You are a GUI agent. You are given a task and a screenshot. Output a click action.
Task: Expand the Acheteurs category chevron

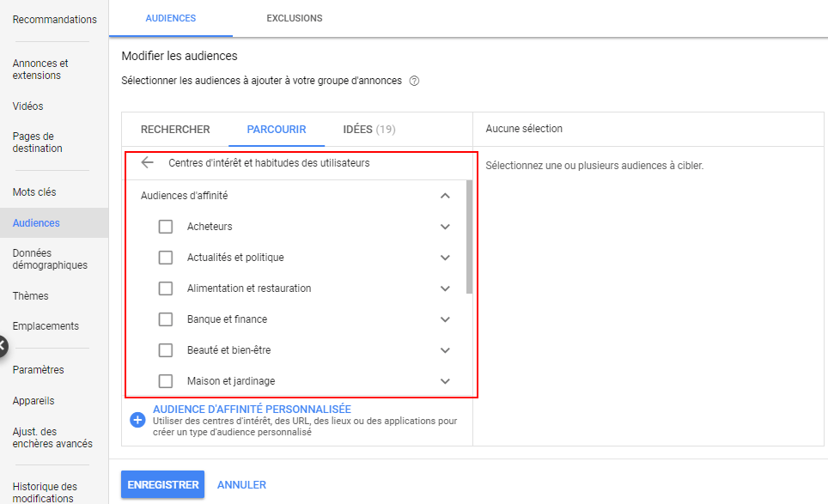(x=445, y=227)
